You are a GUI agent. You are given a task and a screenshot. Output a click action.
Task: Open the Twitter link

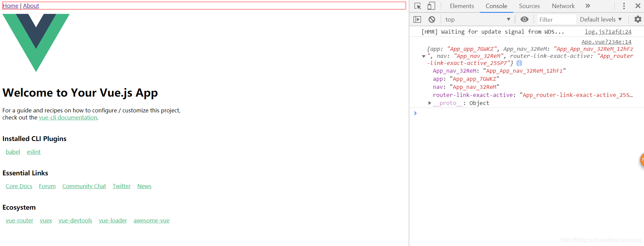[122, 186]
